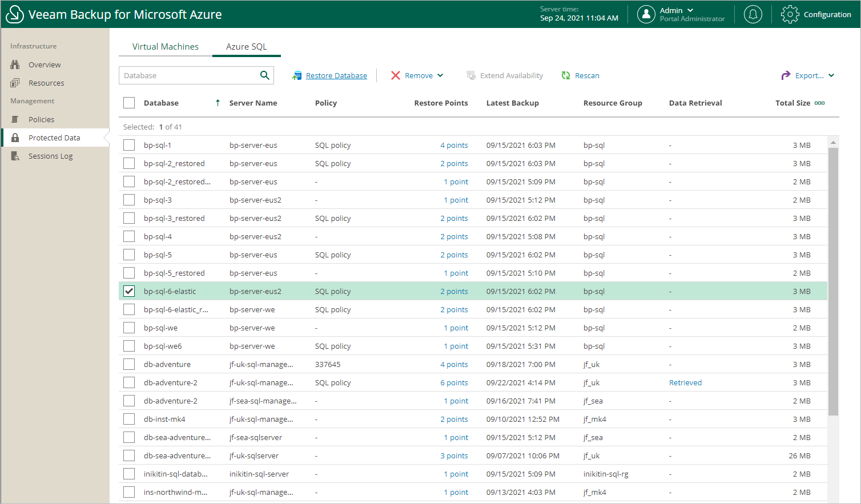The image size is (861, 504).
Task: Click the Admin user avatar icon
Action: click(x=646, y=14)
